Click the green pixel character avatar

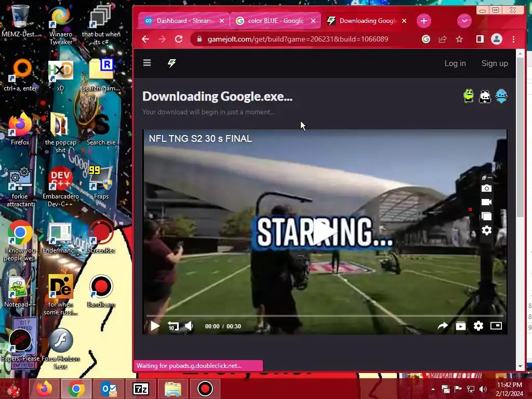tap(469, 96)
